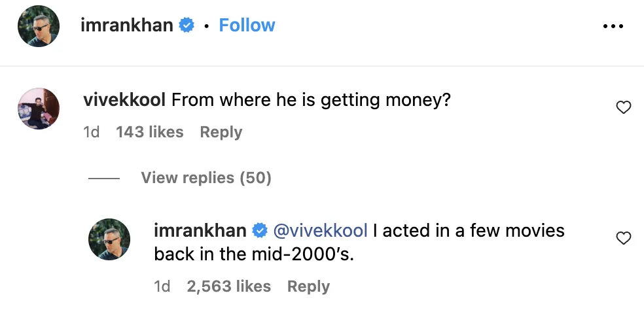This screenshot has width=644, height=310.
Task: Click the verified badge beside imrankhan's reply
Action: 259,231
